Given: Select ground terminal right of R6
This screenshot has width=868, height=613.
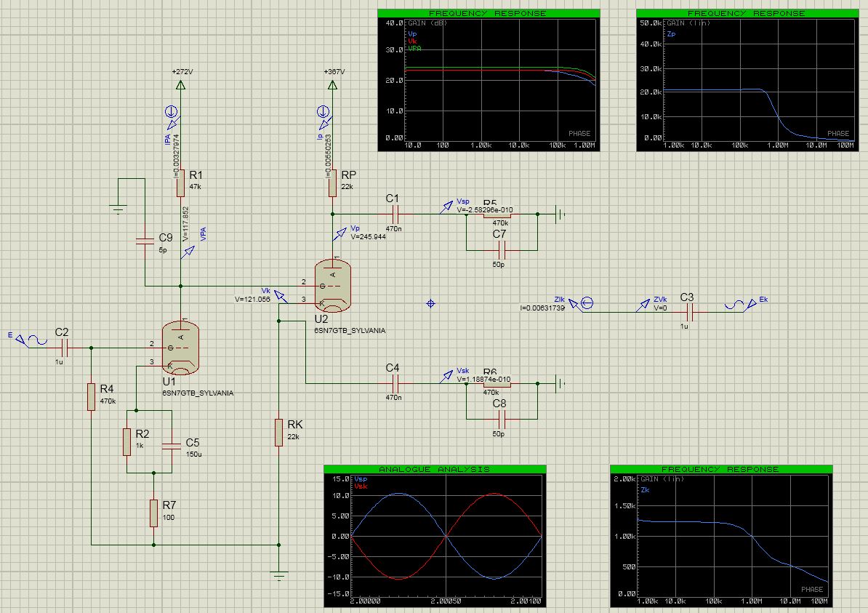Looking at the screenshot, I should [560, 383].
